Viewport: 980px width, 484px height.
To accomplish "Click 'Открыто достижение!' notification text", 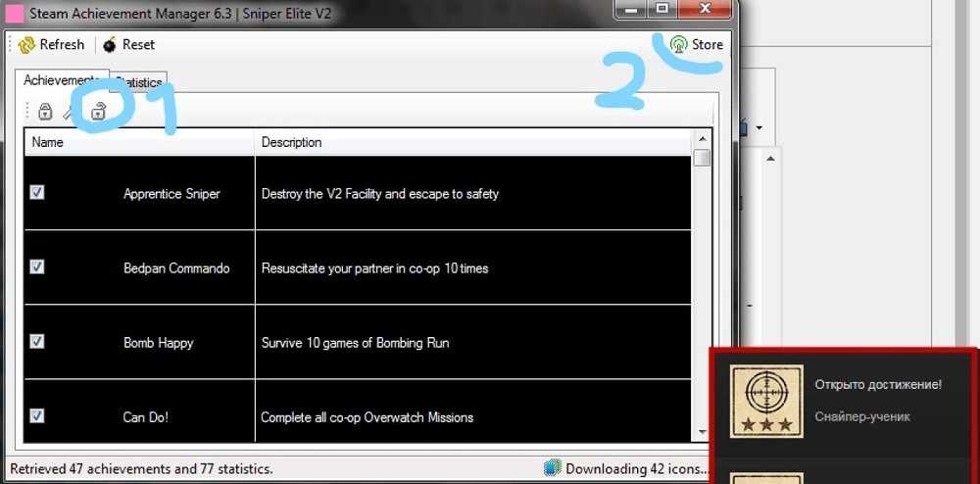I will click(878, 385).
